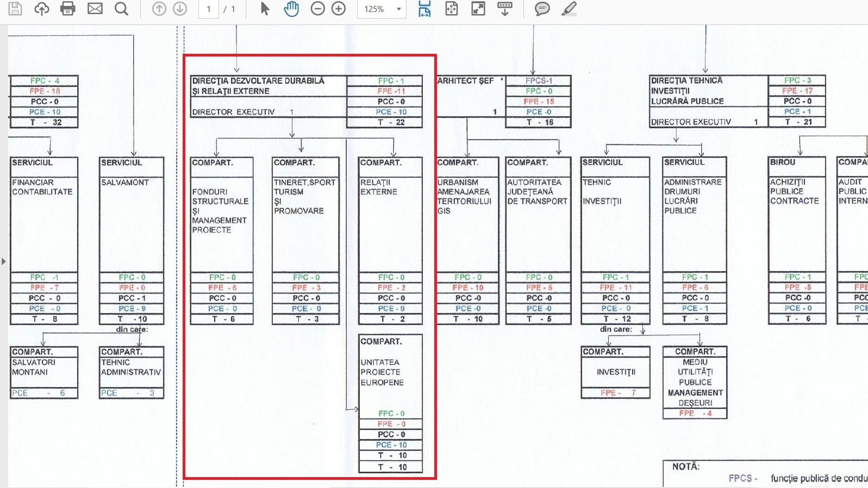Click the page number field
Screen dimensions: 868x488
pos(209,9)
